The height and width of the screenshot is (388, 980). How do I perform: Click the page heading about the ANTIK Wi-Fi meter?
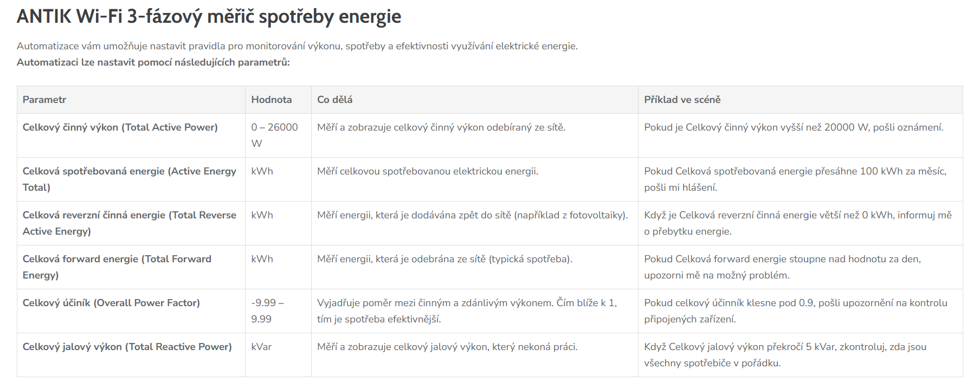[x=209, y=17]
